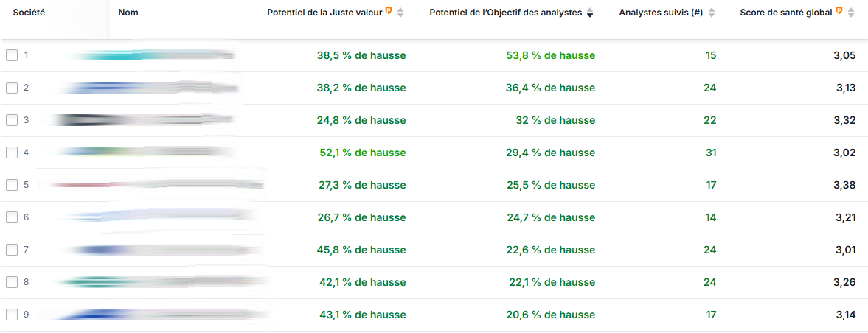Viewport: 868px width, 333px height.
Task: Sort by Potentiel de la Juste valeur arrows
Action: 400,13
